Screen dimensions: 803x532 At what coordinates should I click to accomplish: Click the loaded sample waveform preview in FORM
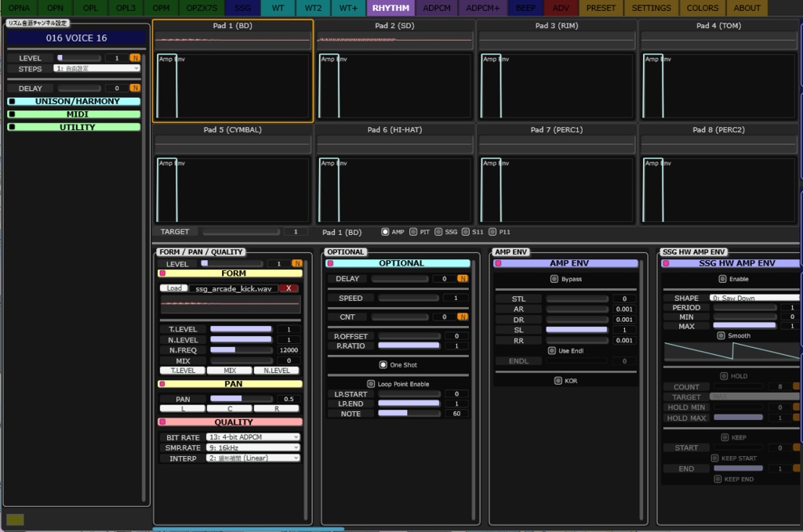(x=231, y=304)
